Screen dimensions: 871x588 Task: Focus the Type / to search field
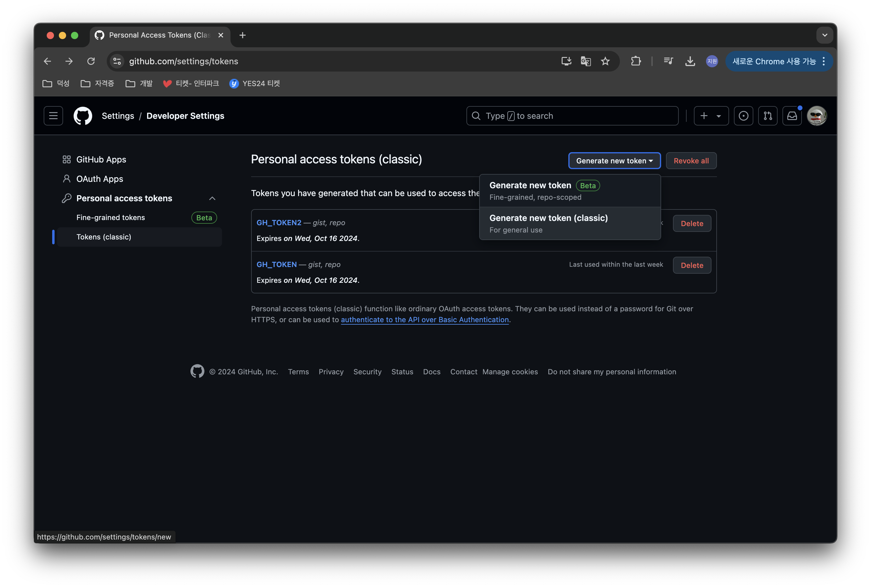572,116
